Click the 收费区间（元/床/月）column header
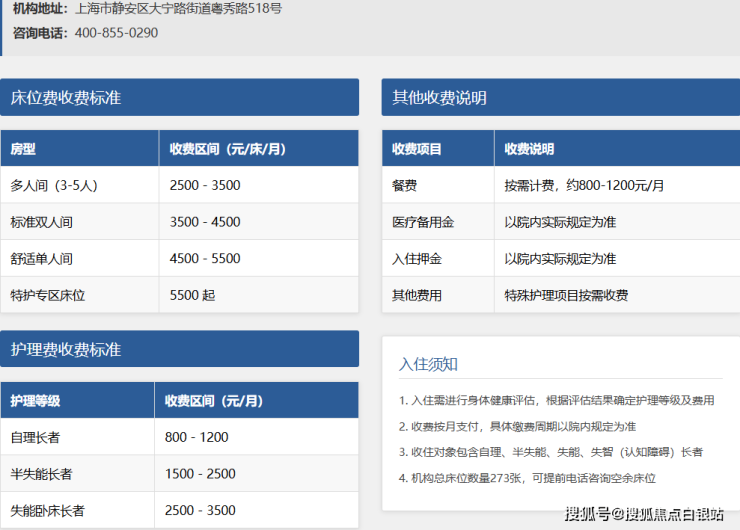This screenshot has height=530, width=740. pyautogui.click(x=259, y=149)
